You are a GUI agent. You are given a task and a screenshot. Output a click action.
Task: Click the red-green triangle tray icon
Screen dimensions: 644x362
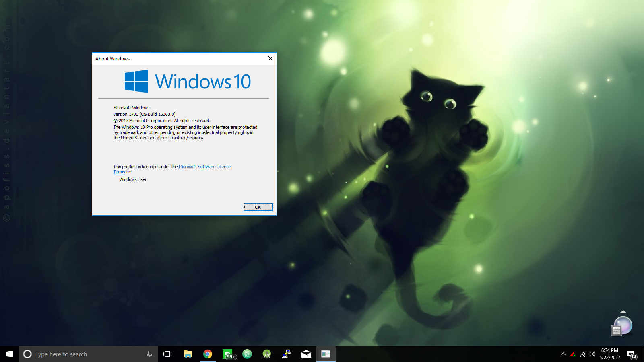(x=573, y=354)
